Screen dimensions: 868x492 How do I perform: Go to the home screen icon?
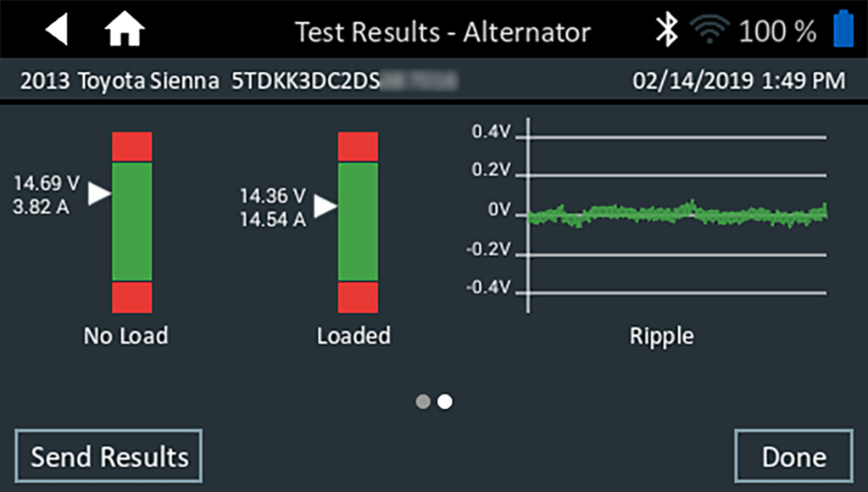click(x=125, y=31)
